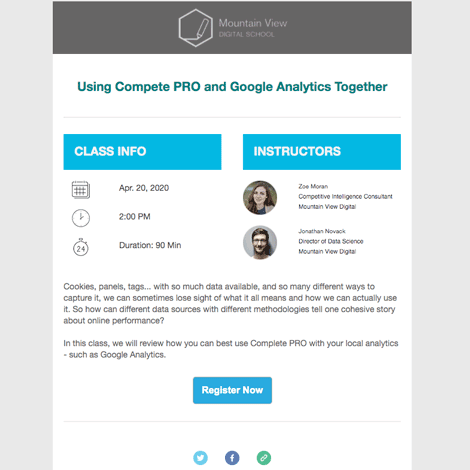The height and width of the screenshot is (470, 470).
Task: Click the Using Compete PRO title heading
Action: (232, 87)
